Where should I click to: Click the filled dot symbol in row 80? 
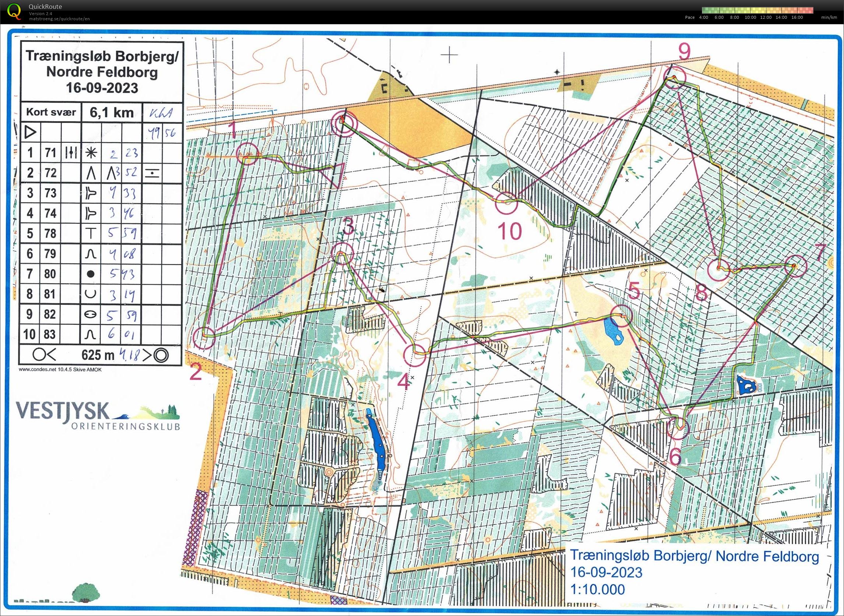coord(90,274)
